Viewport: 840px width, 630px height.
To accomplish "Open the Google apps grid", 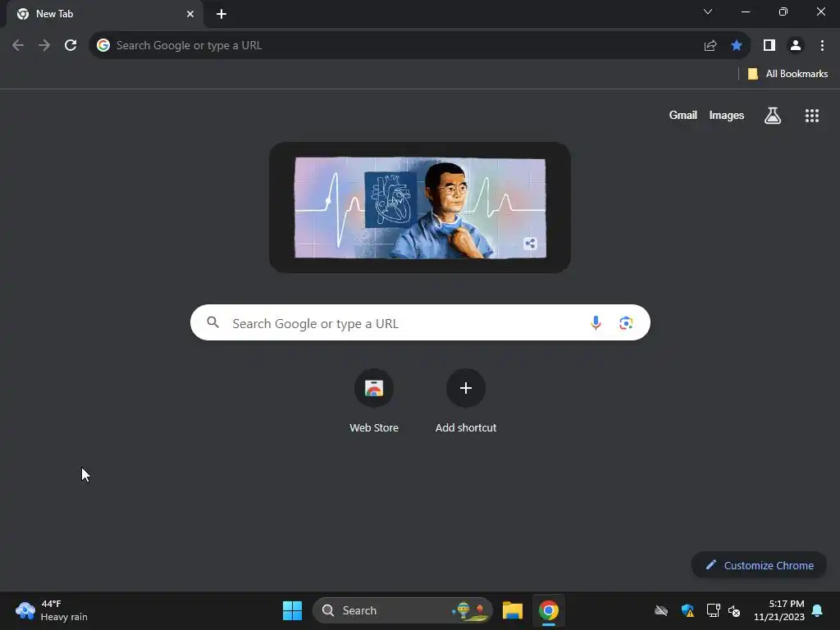I will coord(811,115).
